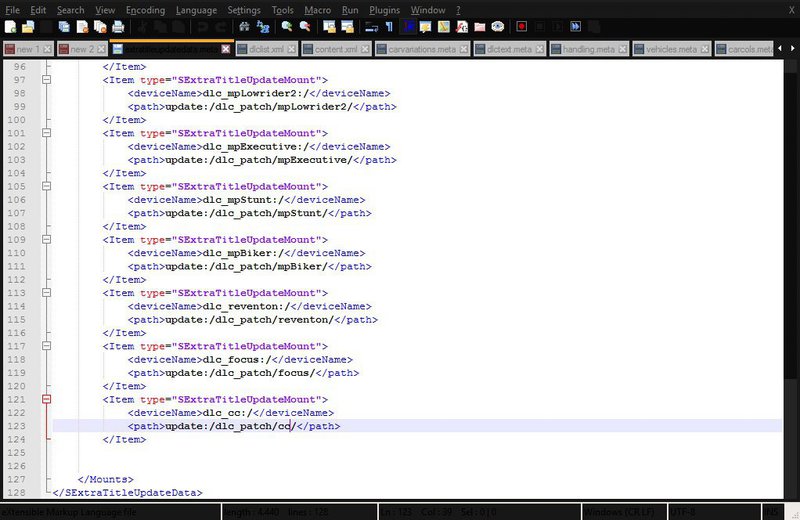Open a file with the folder icon
Viewport: 800px width, 520px height.
28,27
